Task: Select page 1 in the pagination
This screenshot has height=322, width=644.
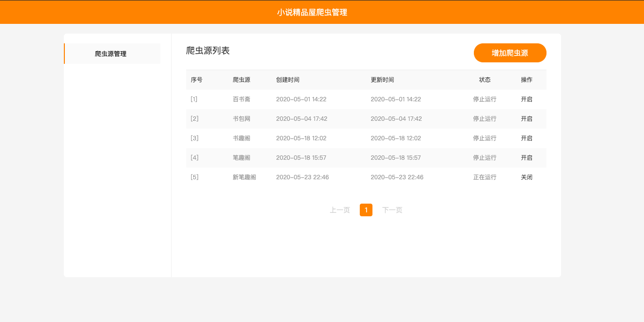Action: tap(366, 210)
